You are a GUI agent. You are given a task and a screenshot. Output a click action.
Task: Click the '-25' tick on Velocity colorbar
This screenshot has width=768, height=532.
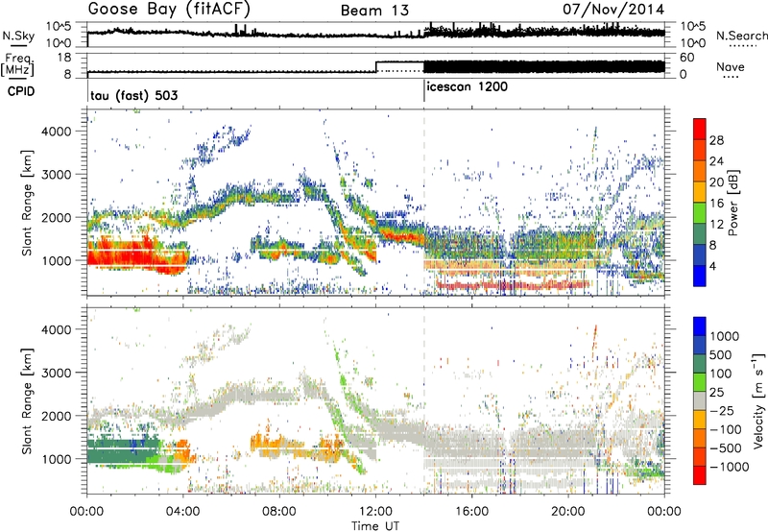click(x=722, y=410)
